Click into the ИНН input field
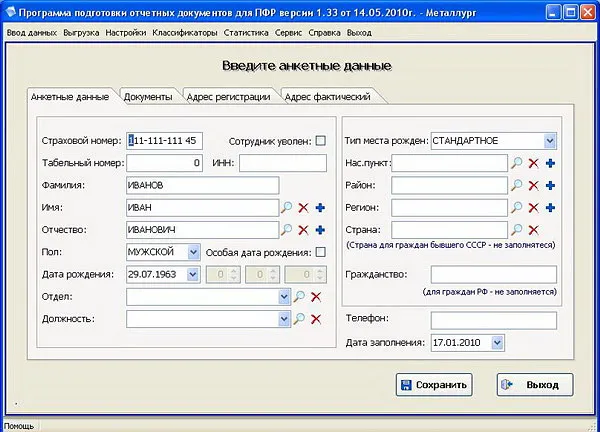 (x=283, y=163)
